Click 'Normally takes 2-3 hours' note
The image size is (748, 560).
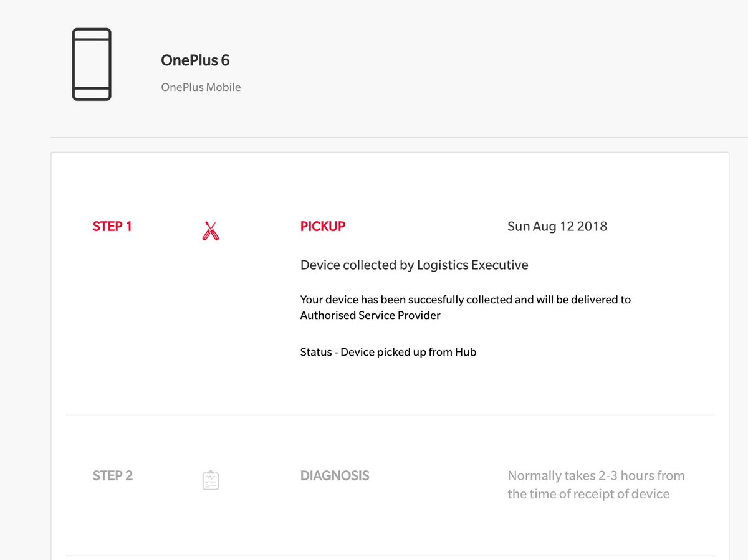(x=596, y=485)
